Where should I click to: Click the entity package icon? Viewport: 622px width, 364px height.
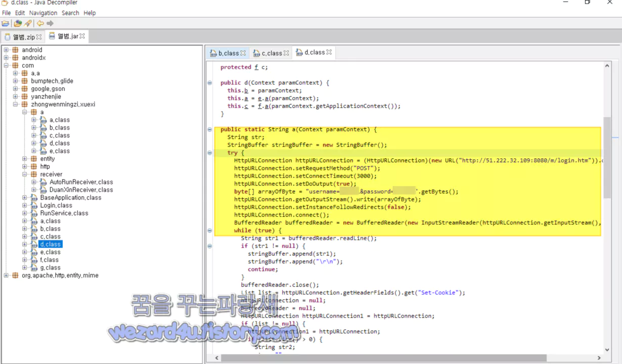pos(34,159)
